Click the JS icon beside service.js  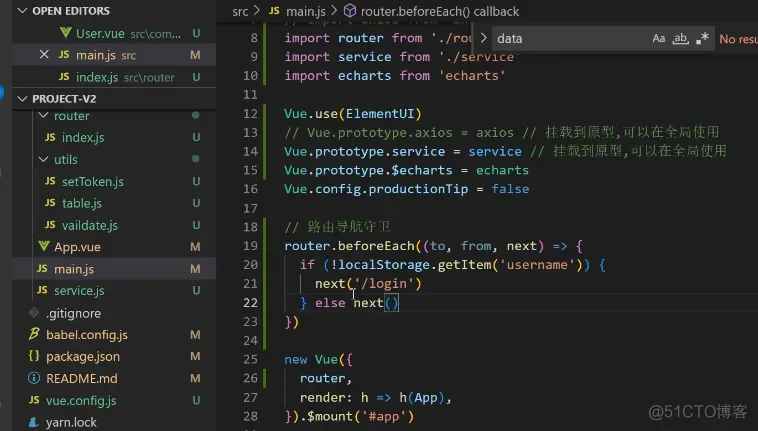tap(42, 290)
